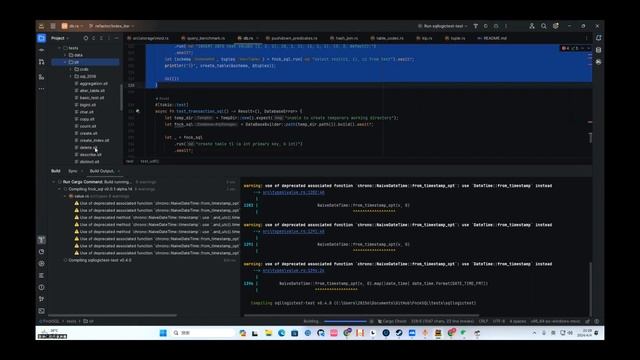Open the Project tool window icon
The image size is (640, 360).
(x=41, y=38)
